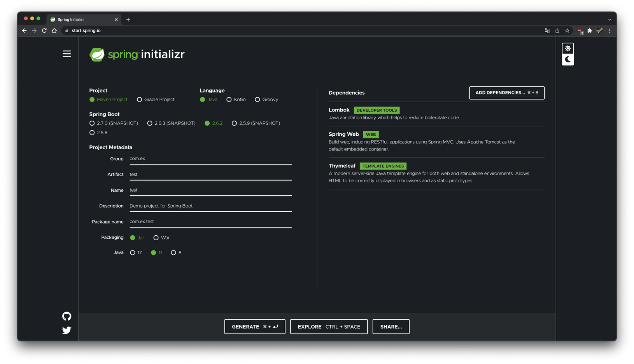Reload the start.spring.io page
634x364 pixels.
point(44,31)
